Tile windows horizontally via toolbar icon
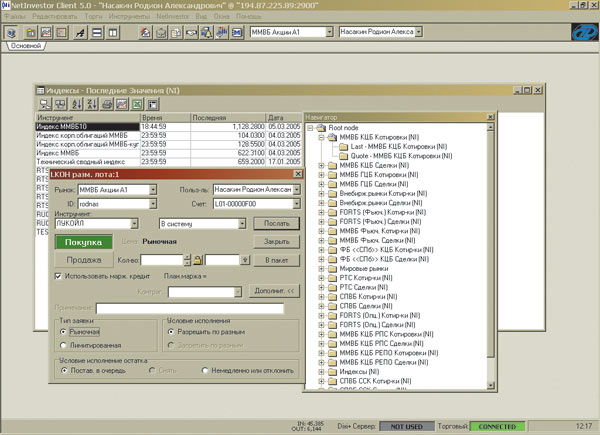Screen dimensions: 600x435 click(97, 33)
